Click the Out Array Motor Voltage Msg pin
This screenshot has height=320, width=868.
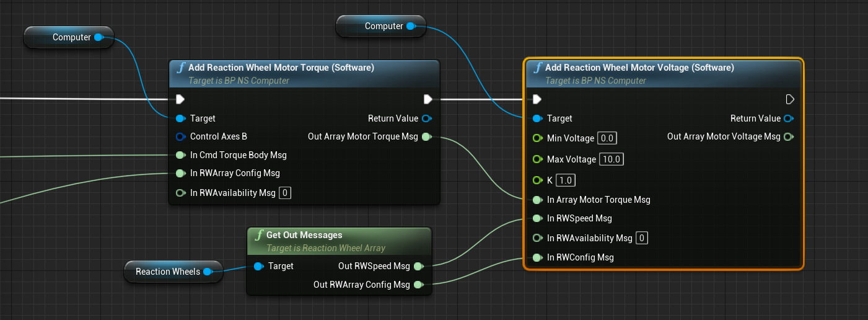788,136
